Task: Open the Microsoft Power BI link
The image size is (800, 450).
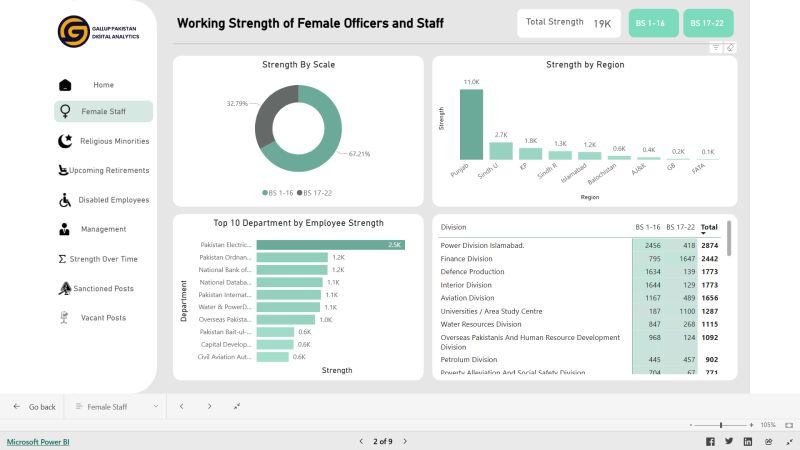Action: click(38, 441)
